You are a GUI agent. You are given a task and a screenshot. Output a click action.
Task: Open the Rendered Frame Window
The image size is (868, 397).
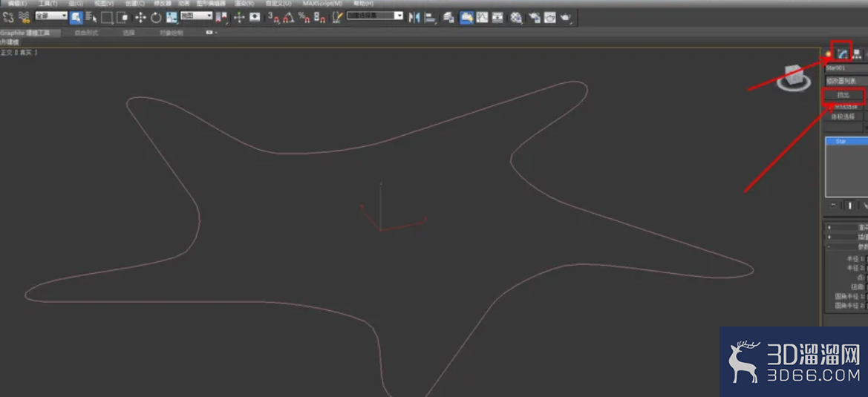pos(549,18)
